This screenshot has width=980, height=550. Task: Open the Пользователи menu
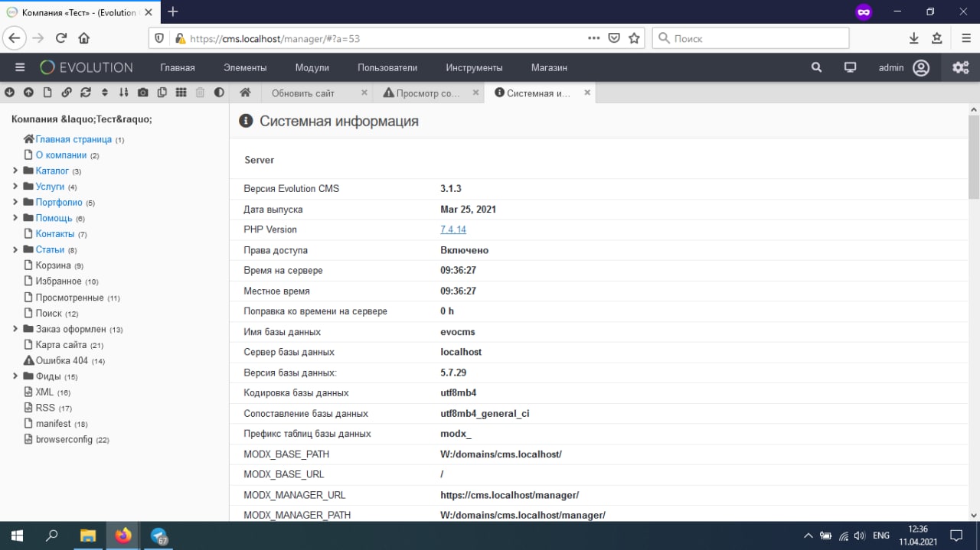point(387,67)
